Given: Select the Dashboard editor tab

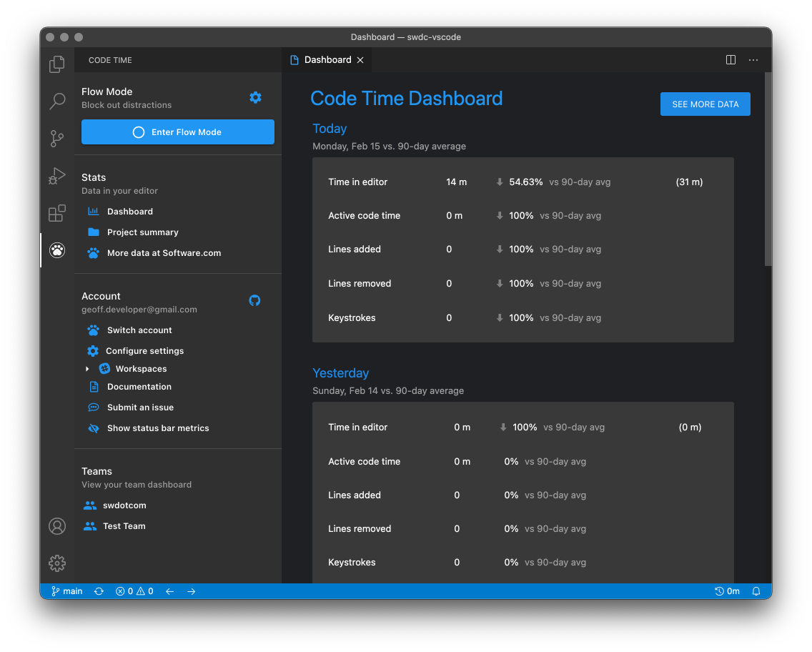Looking at the screenshot, I should pyautogui.click(x=327, y=59).
